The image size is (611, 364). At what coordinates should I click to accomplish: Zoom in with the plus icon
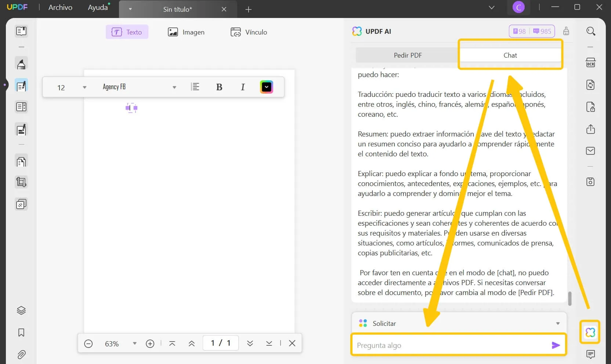click(x=150, y=343)
